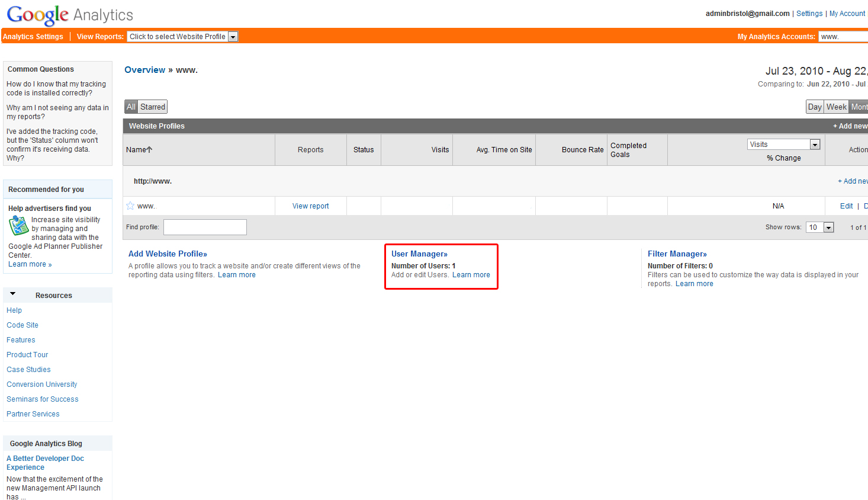
Task: Open the Case Studies link
Action: [x=28, y=370]
